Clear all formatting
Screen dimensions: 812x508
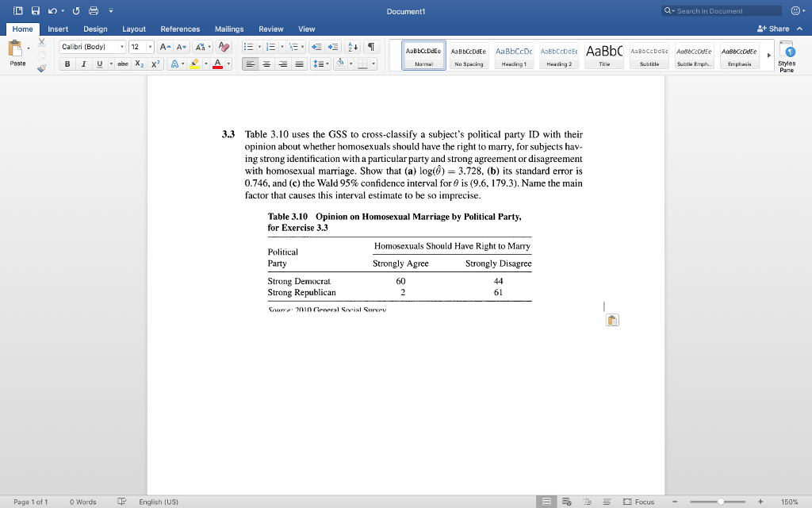[222, 46]
